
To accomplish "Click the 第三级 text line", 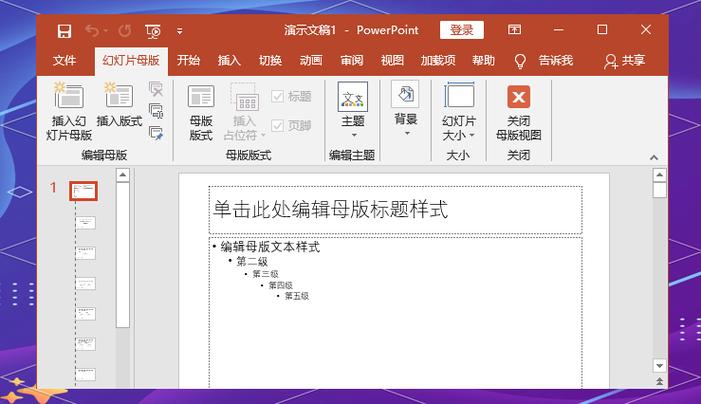I will (266, 274).
